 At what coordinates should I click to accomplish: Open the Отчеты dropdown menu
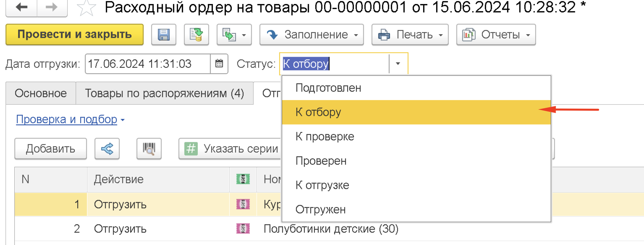pyautogui.click(x=496, y=35)
